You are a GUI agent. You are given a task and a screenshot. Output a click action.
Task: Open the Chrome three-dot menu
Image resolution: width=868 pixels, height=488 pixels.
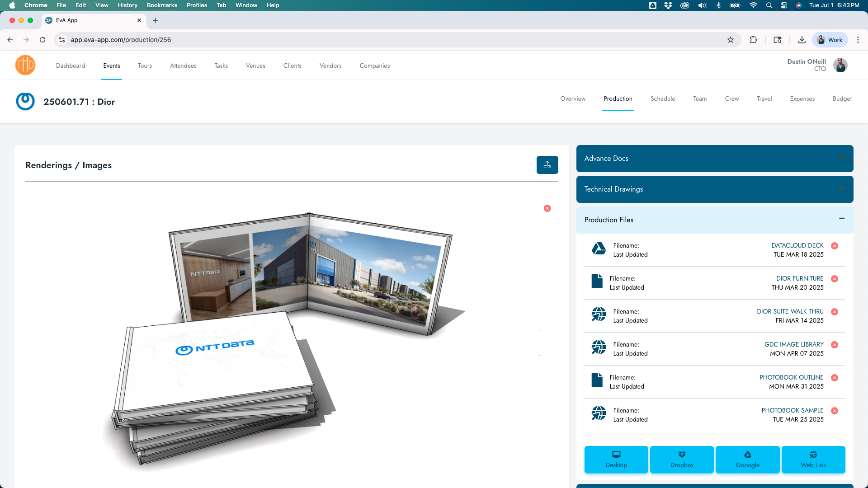pyautogui.click(x=858, y=40)
